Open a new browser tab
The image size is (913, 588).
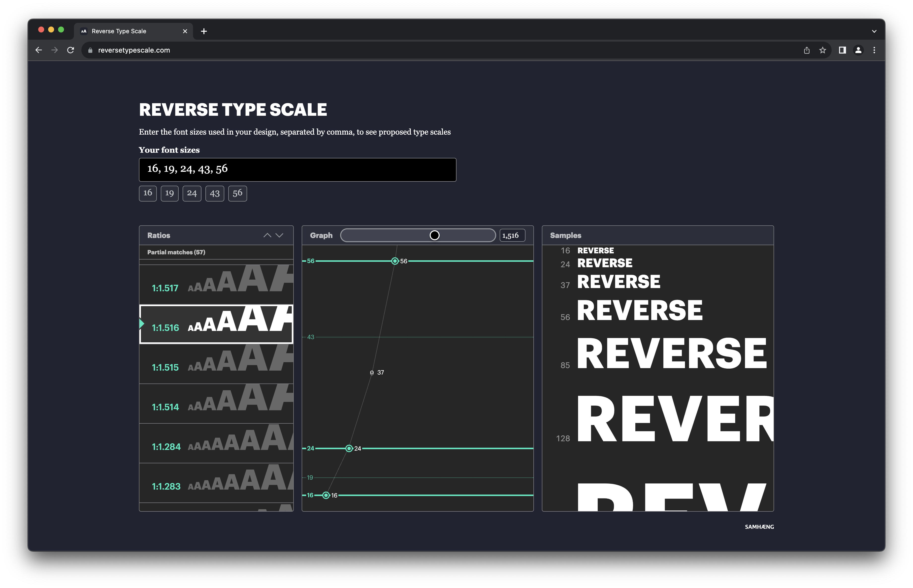[x=204, y=31]
